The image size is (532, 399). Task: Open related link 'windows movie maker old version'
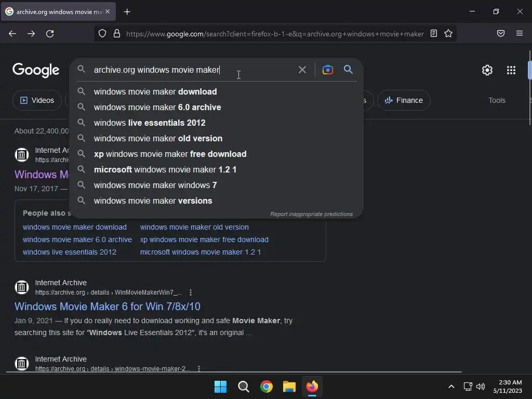click(x=194, y=228)
